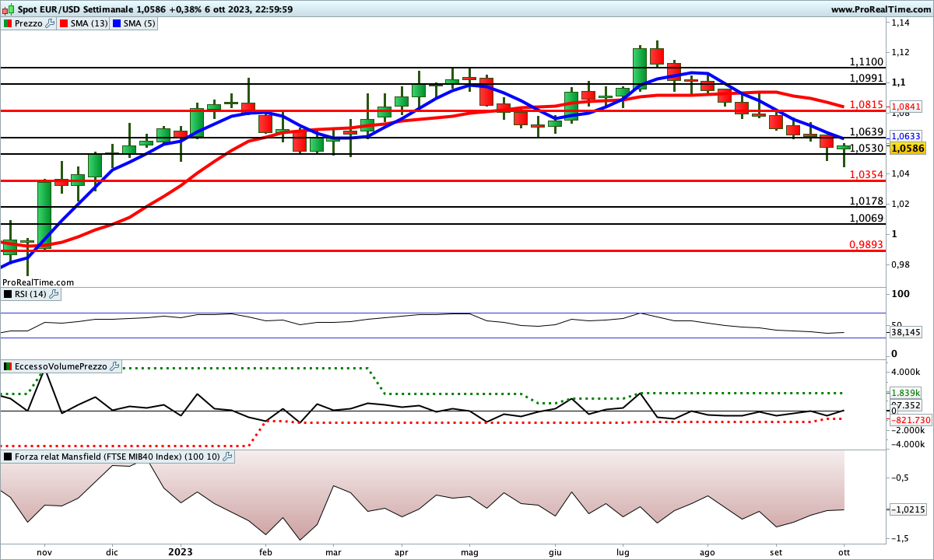Click the red swatch of SMA (13)

point(63,23)
